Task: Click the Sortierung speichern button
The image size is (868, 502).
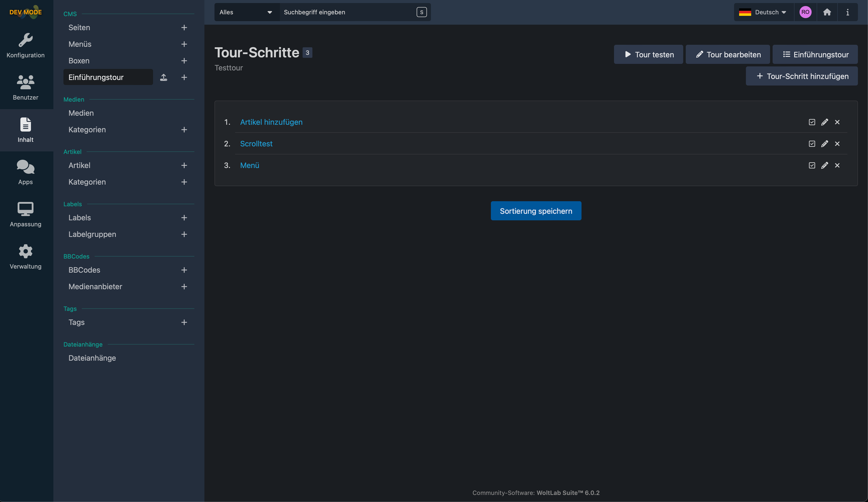Action: pyautogui.click(x=536, y=211)
